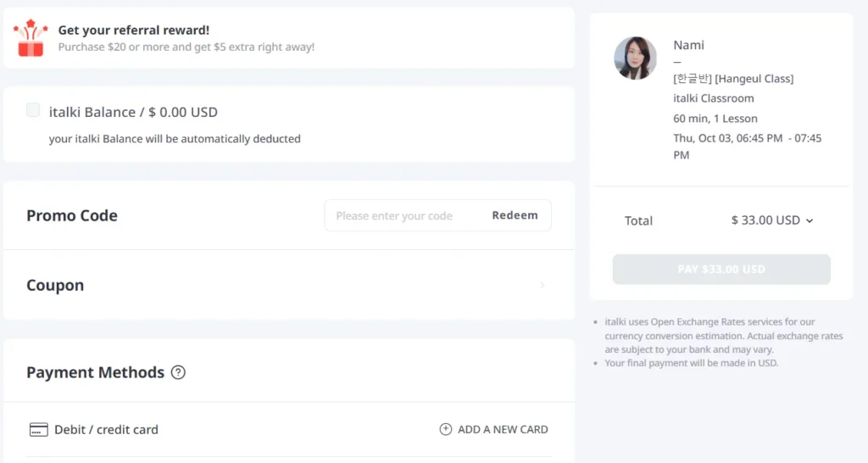Click Nami's teacher profile photo
This screenshot has height=463, width=868.
(x=635, y=59)
